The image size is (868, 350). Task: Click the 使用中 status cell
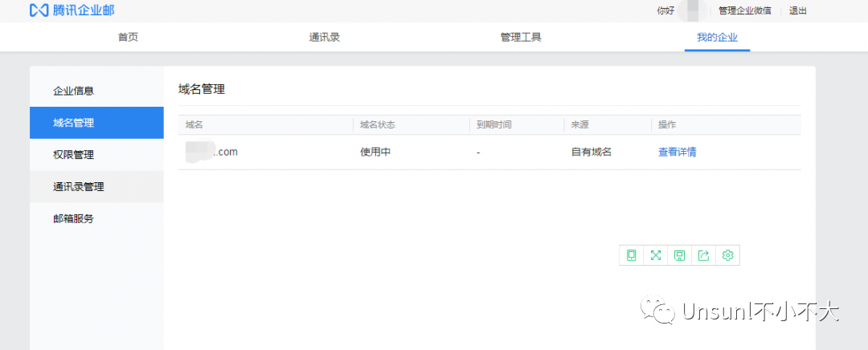pyautogui.click(x=375, y=152)
